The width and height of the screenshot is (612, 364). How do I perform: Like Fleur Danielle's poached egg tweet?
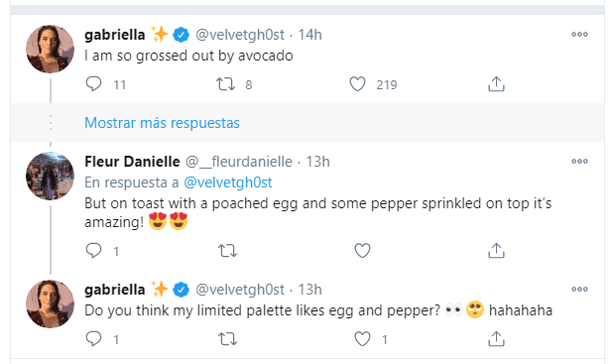point(362,251)
